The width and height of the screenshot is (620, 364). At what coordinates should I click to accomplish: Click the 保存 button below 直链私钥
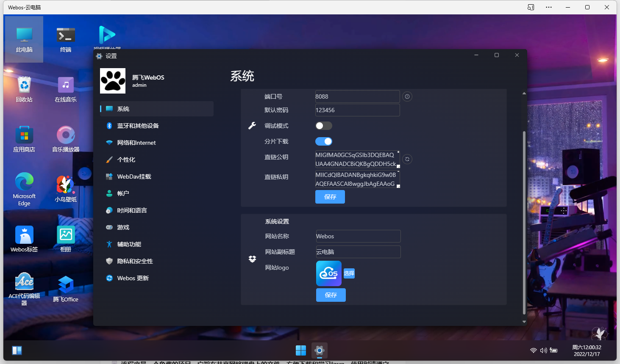[330, 197]
